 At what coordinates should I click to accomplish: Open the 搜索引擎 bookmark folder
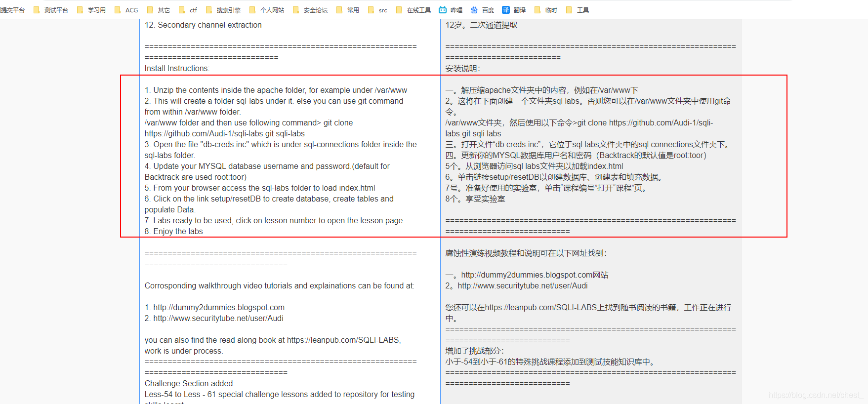point(223,10)
